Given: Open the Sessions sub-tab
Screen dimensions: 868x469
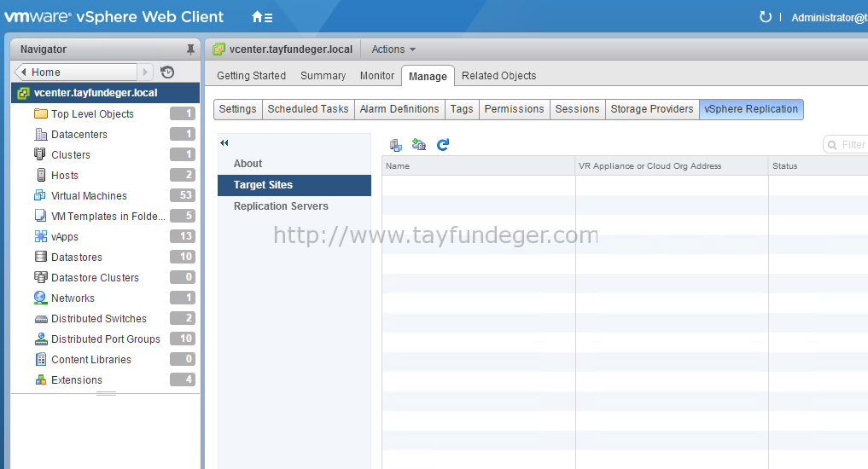Looking at the screenshot, I should tap(577, 109).
